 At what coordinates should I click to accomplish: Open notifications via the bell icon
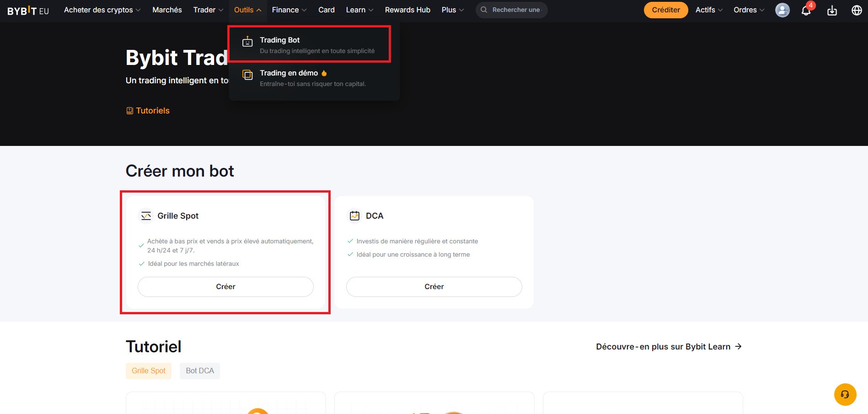click(x=806, y=10)
